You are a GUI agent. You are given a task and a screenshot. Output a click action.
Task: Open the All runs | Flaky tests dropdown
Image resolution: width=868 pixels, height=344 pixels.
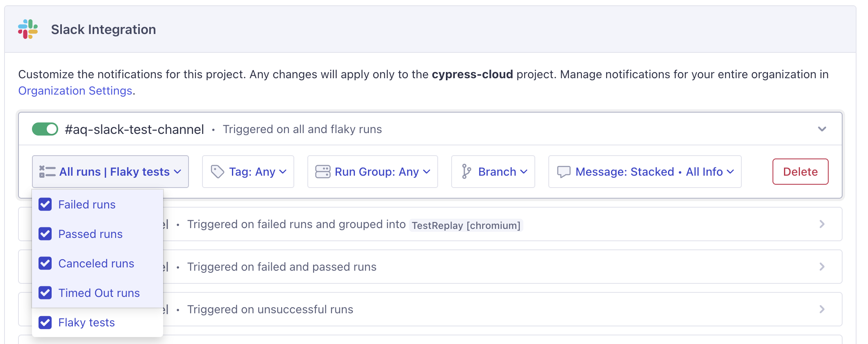tap(110, 172)
